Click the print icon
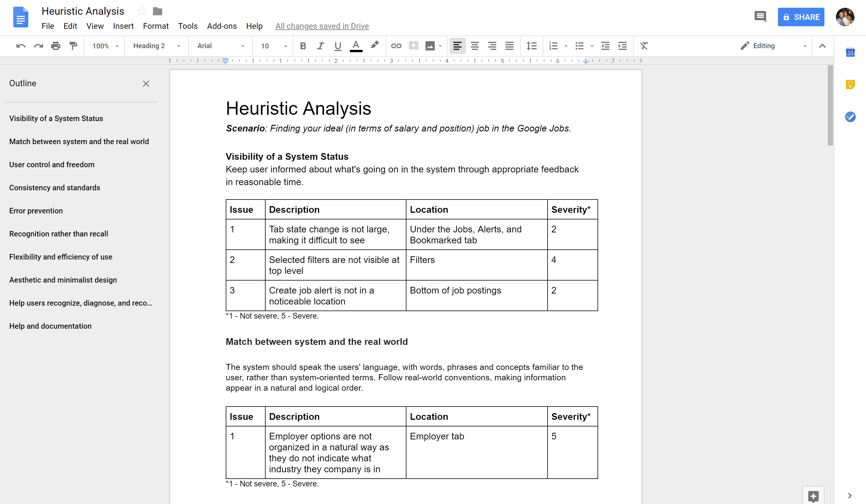Screen dimensions: 866x504 pos(56,46)
